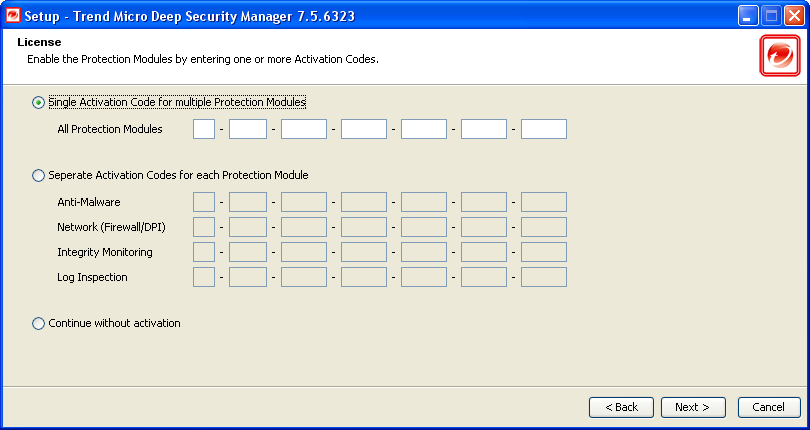Cancel the setup wizard
Image resolution: width=810 pixels, height=430 pixels.
pyautogui.click(x=769, y=407)
